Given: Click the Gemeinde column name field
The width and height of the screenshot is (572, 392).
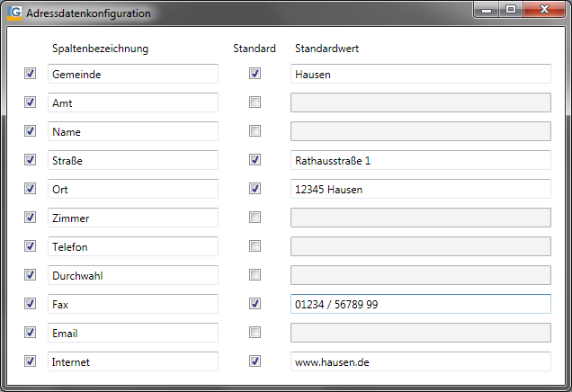Looking at the screenshot, I should pyautogui.click(x=132, y=74).
